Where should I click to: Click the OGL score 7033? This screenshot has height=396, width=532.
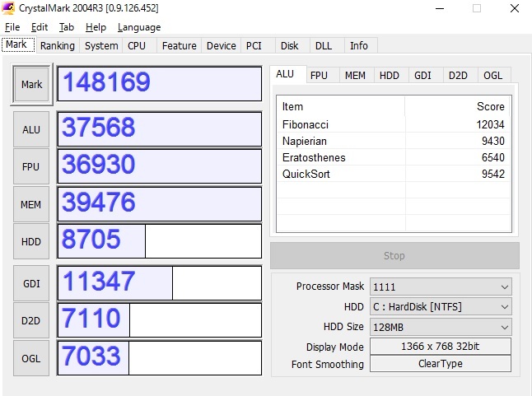pyautogui.click(x=160, y=358)
